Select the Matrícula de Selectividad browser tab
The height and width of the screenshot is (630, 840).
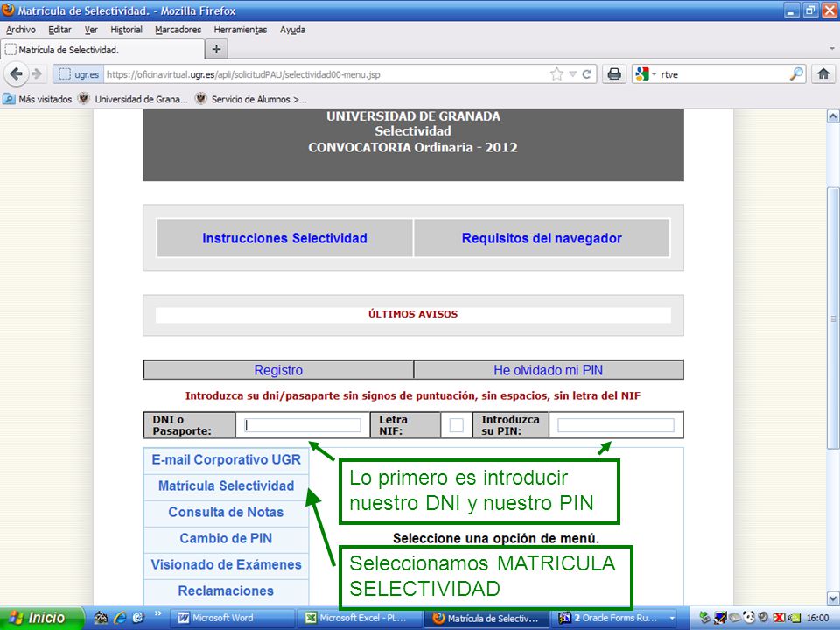[x=101, y=49]
